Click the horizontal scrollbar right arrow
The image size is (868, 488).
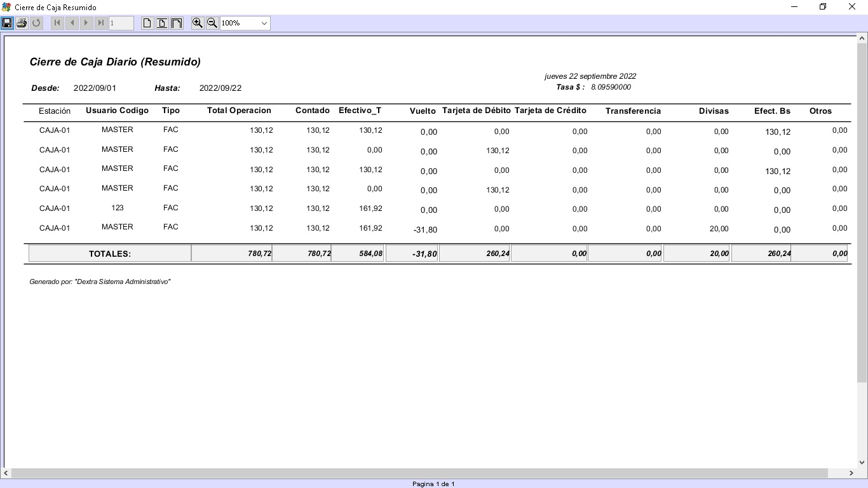click(x=851, y=473)
